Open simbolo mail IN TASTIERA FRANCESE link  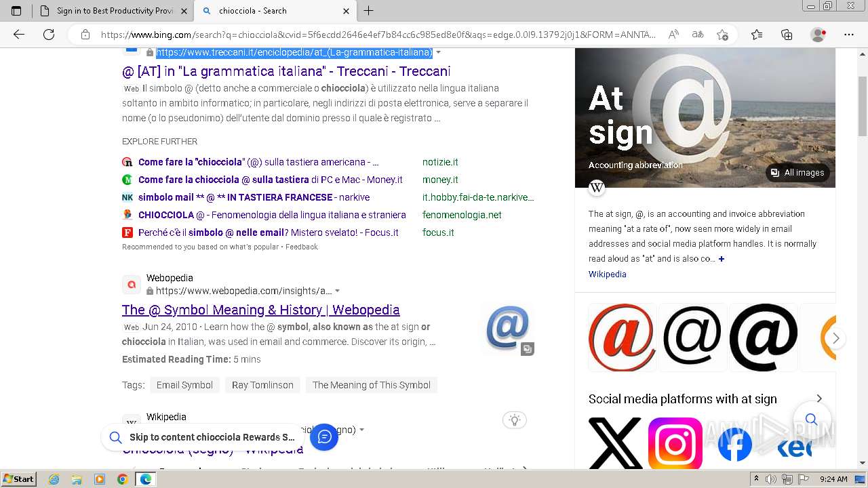(x=254, y=197)
